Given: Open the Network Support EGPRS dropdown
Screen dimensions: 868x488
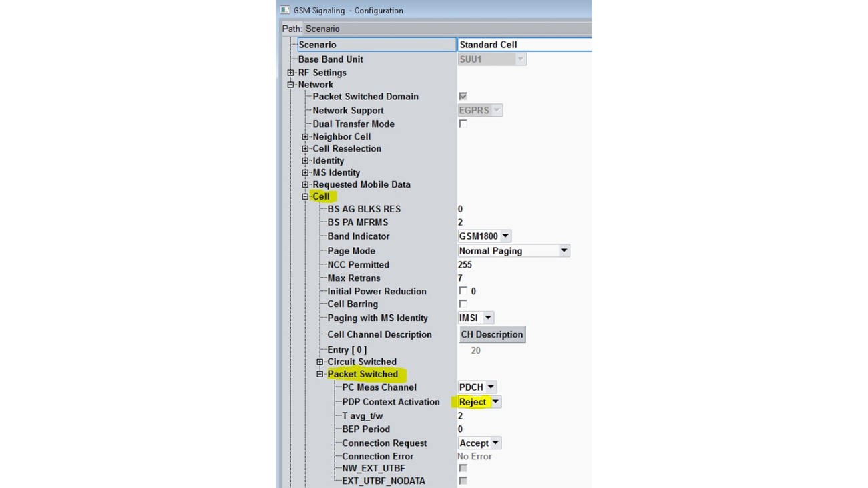Looking at the screenshot, I should [x=480, y=110].
